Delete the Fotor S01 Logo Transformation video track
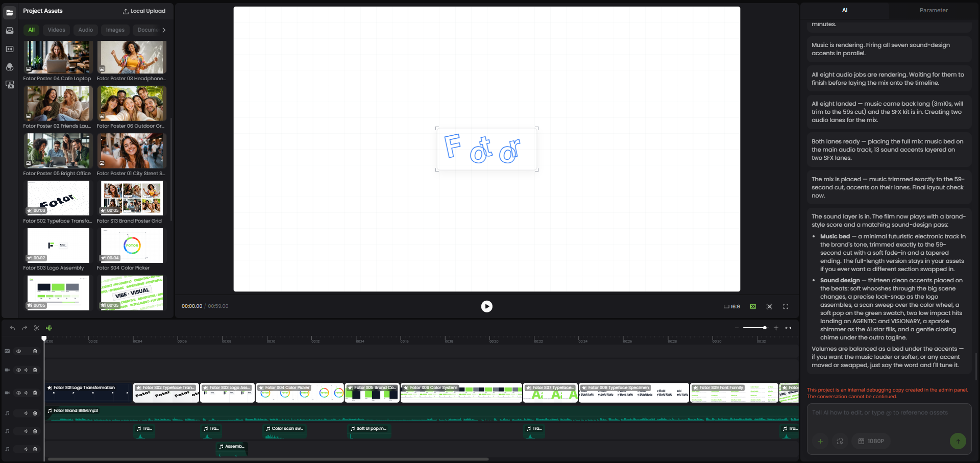The image size is (980, 463). [x=35, y=393]
